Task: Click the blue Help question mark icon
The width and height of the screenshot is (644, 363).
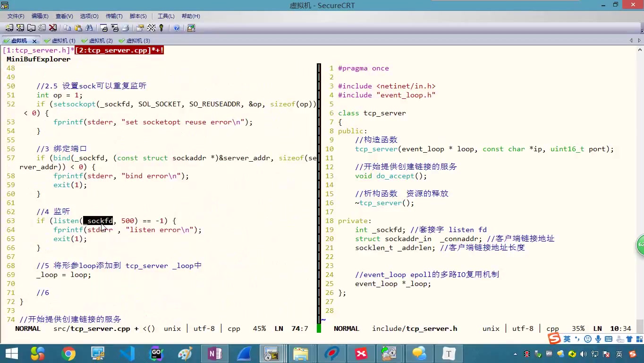Action: [x=177, y=28]
